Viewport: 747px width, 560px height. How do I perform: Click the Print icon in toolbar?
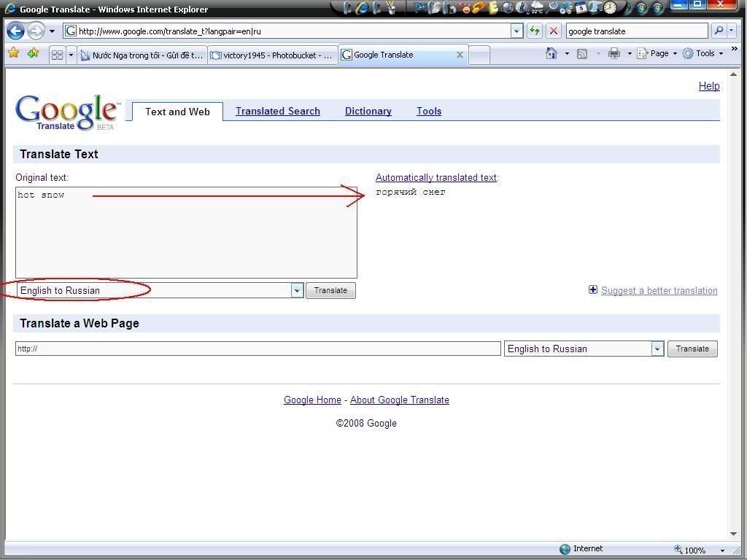[614, 53]
